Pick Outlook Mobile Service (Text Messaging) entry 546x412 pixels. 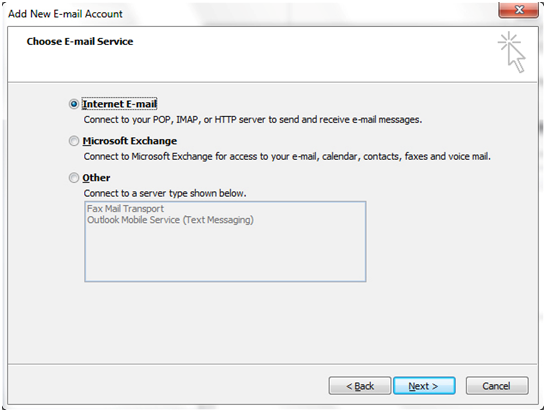[170, 220]
